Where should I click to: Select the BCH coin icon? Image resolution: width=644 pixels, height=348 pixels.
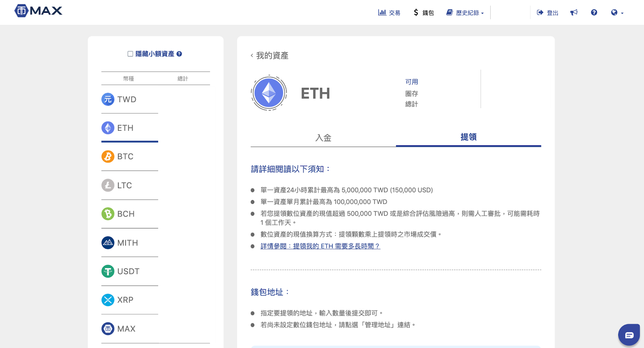[108, 214]
